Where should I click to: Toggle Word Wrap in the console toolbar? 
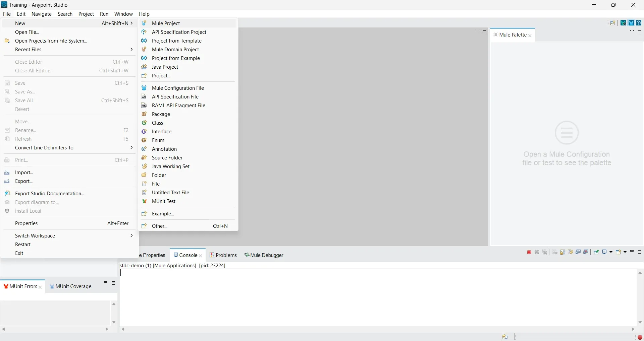[x=571, y=252]
